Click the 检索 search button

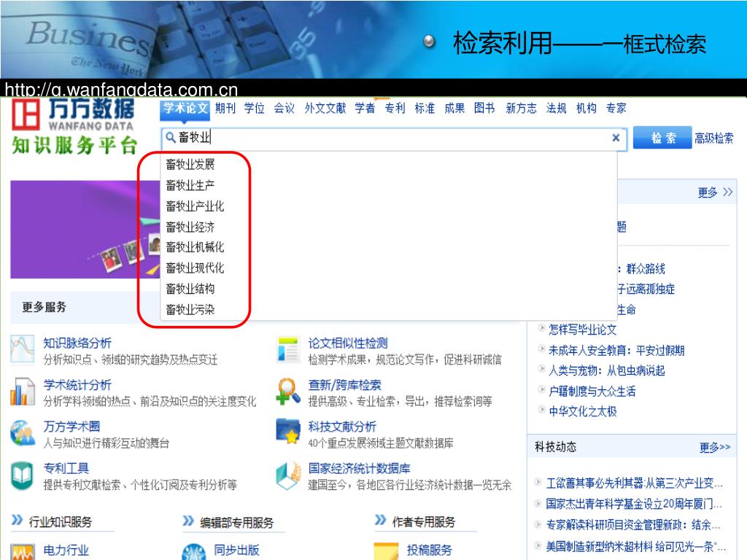click(662, 138)
